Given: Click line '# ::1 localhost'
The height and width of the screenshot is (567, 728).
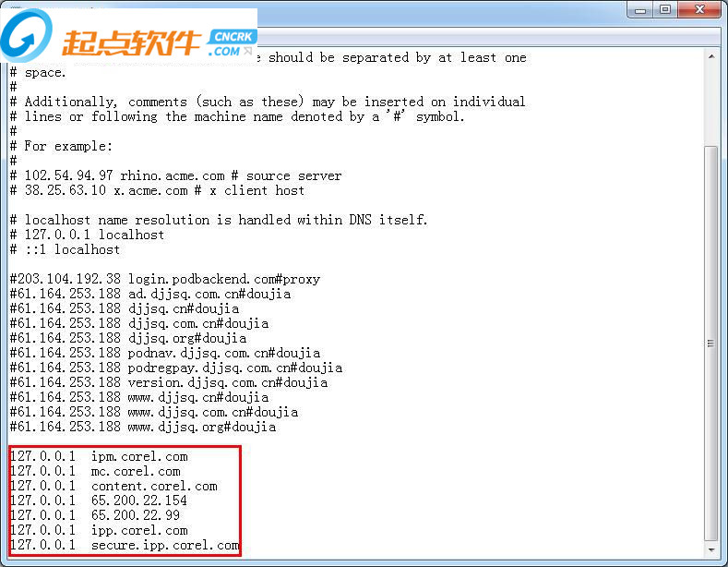Looking at the screenshot, I should [x=65, y=249].
